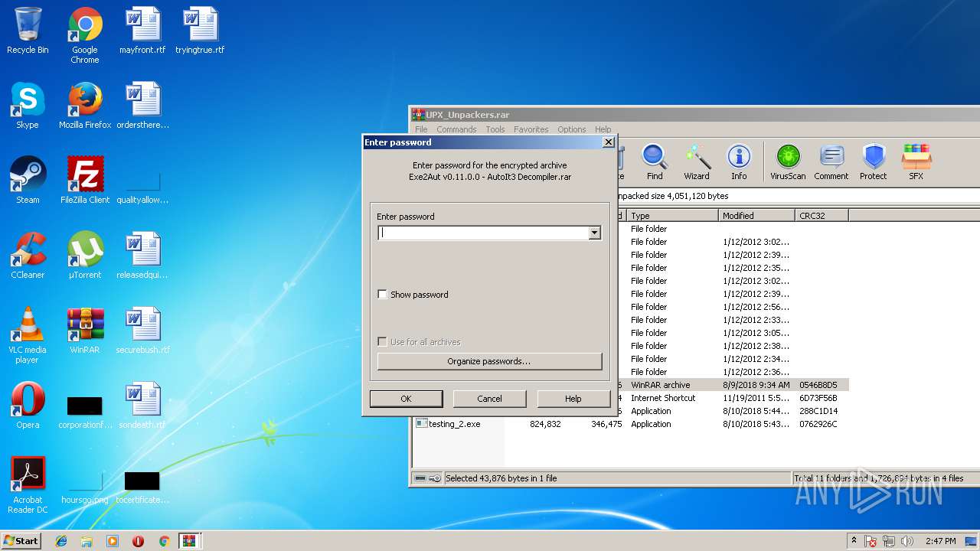Launch Google Chrome from the desktop
The height and width of the screenshot is (551, 980).
tap(85, 35)
